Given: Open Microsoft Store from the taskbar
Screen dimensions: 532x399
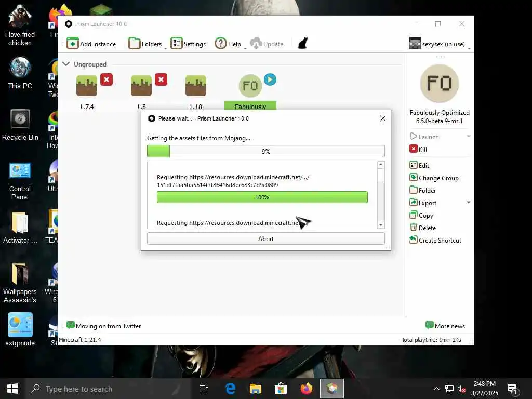Looking at the screenshot, I should coord(281,389).
